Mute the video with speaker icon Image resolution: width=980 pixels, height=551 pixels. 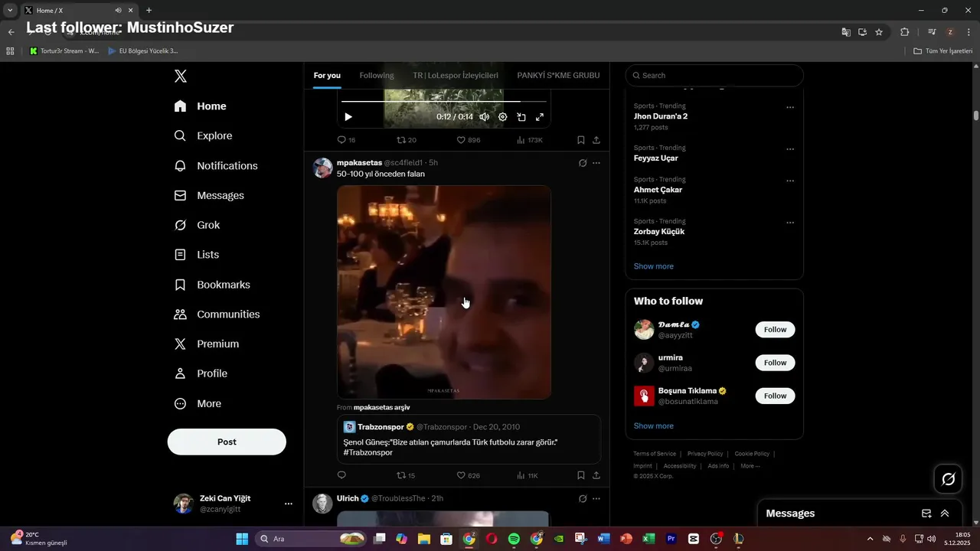(x=485, y=117)
